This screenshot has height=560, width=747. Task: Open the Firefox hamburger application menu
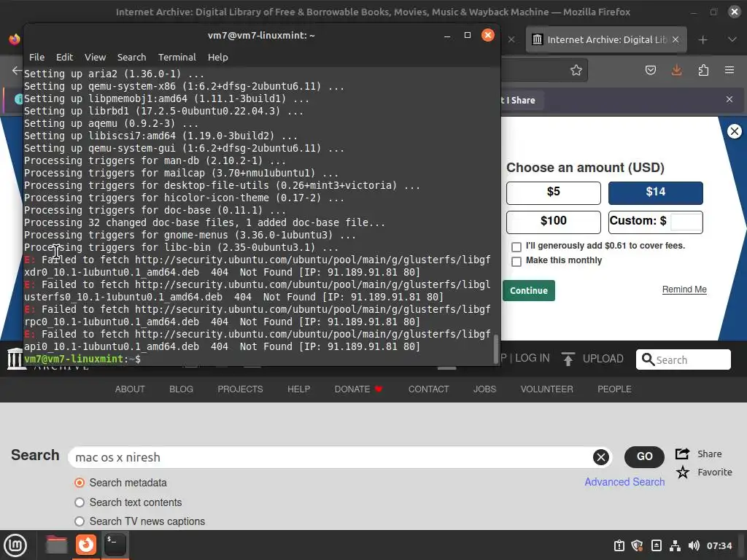[729, 71]
